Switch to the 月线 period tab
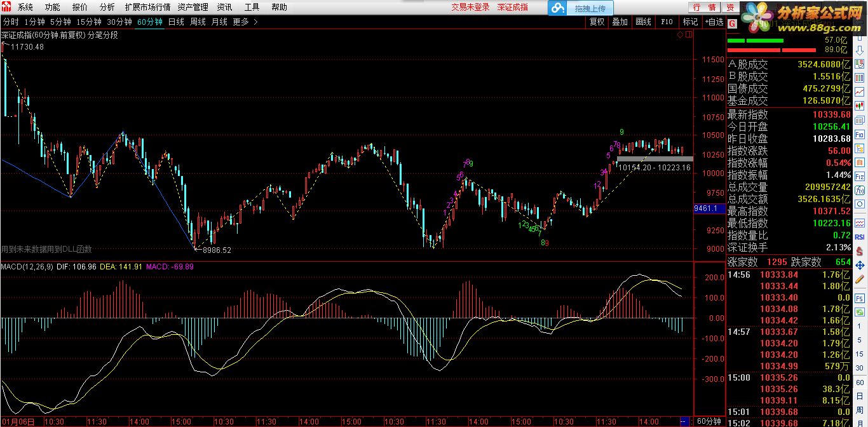The width and height of the screenshot is (868, 427). click(219, 22)
